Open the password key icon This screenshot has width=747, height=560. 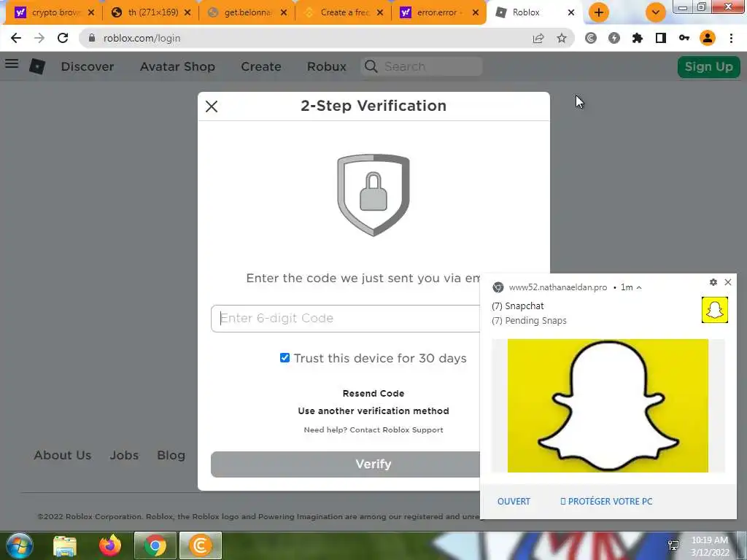(684, 38)
